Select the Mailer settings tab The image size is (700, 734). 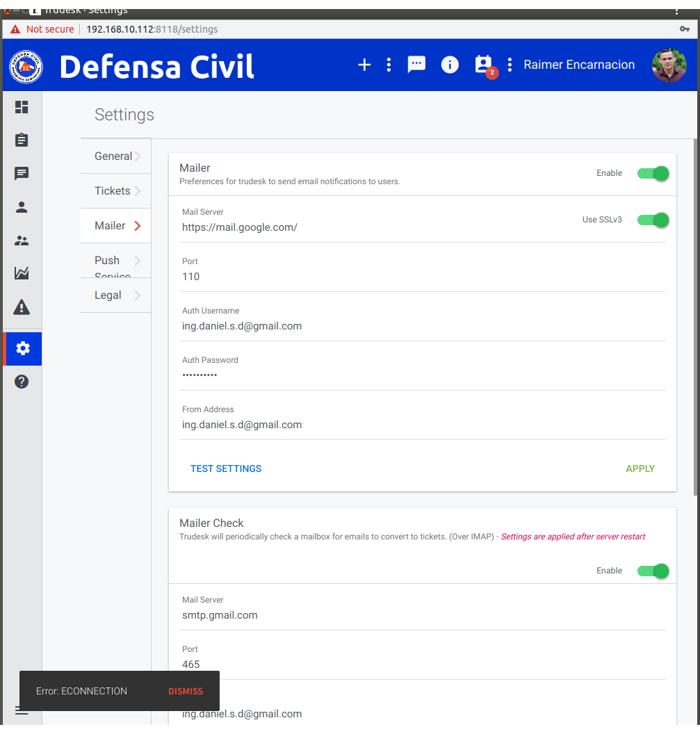(115, 226)
